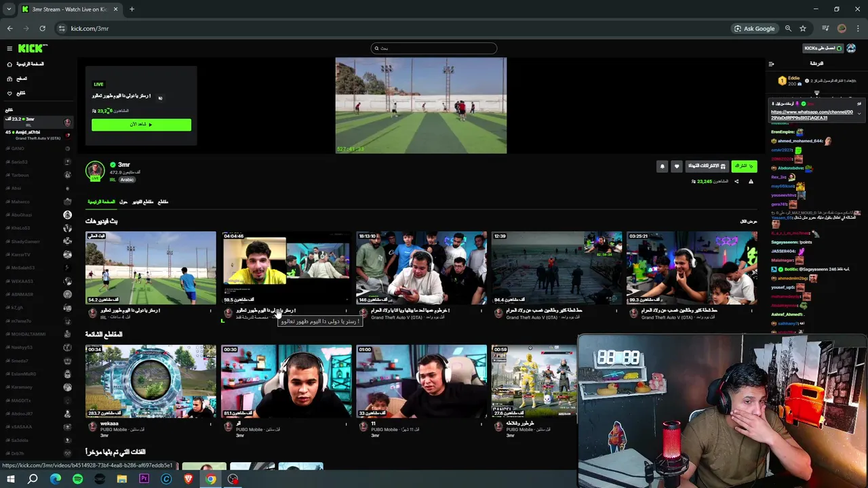This screenshot has height=488, width=868.
Task: Unmute the preview player via speaker icon
Action: (160, 98)
